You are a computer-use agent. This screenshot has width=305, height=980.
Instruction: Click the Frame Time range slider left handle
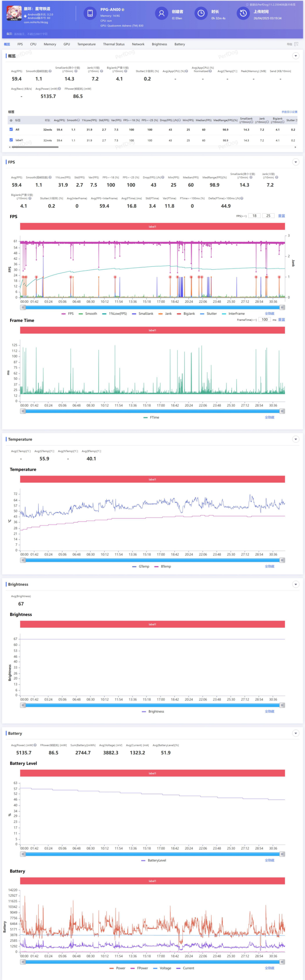click(x=23, y=411)
